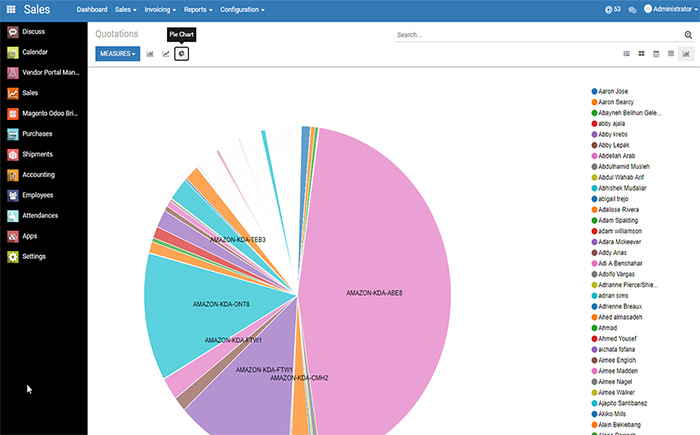Open the apps grid menu icon

pyautogui.click(x=11, y=9)
